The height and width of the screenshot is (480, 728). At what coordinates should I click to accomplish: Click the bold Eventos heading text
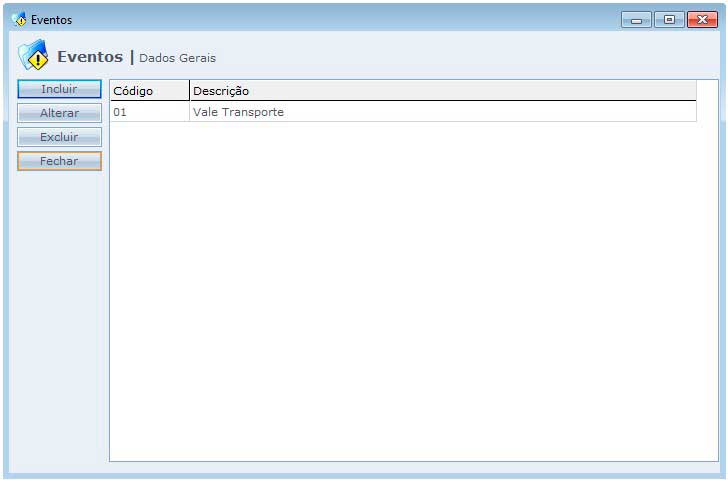[90, 57]
